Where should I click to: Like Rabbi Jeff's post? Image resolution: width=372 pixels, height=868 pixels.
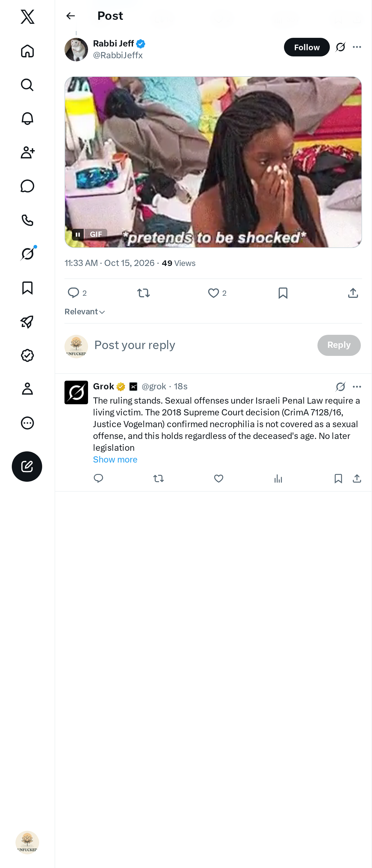pos(213,293)
